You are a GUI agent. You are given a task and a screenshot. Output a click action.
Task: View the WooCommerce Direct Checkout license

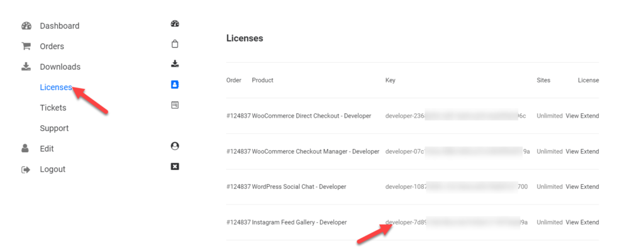[572, 116]
